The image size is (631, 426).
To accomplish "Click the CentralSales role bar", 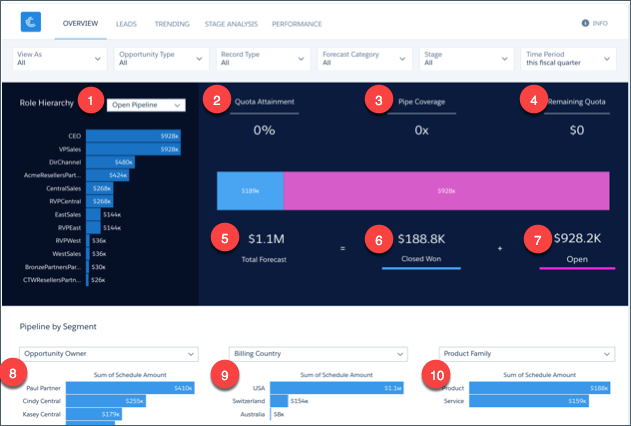I will point(99,188).
